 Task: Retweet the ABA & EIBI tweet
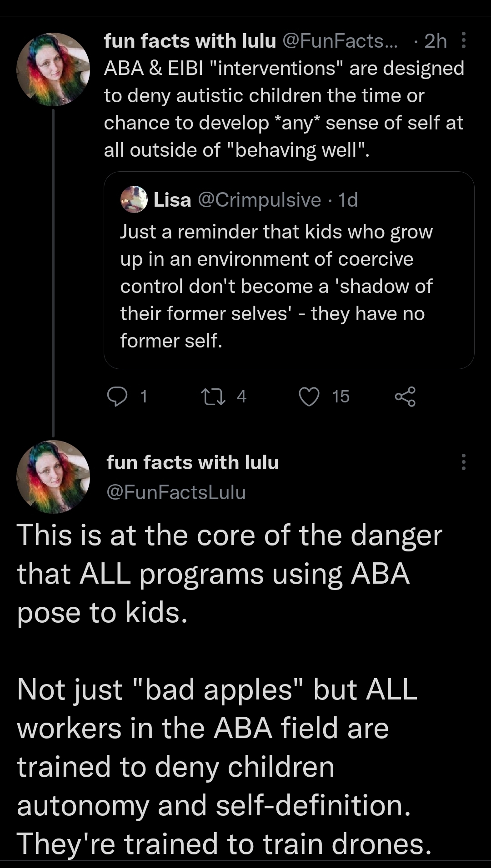tap(213, 397)
